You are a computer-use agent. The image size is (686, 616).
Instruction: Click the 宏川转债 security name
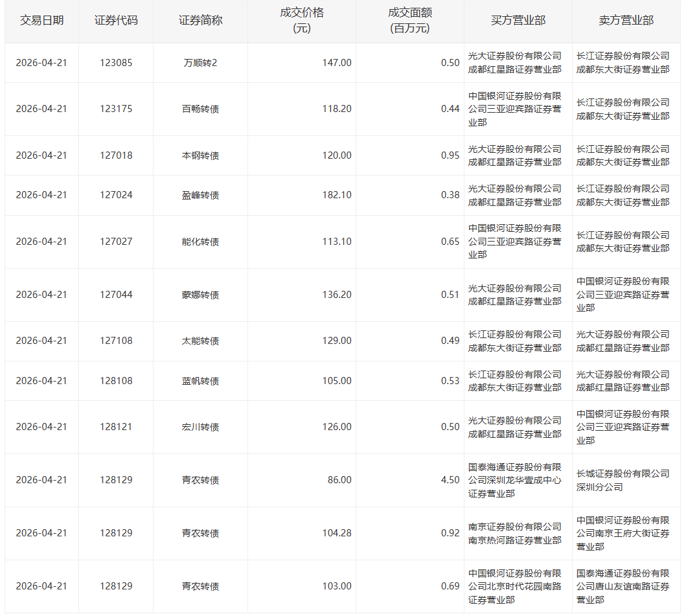click(x=200, y=427)
